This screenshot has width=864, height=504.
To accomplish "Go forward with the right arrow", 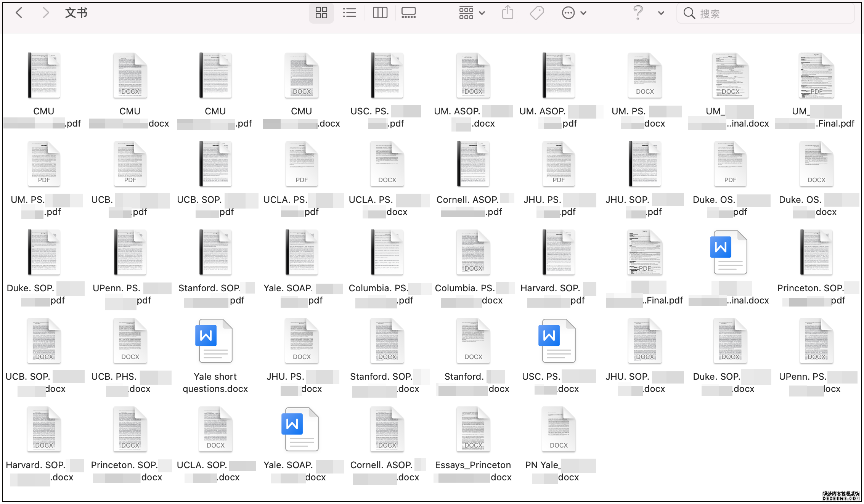I will (x=46, y=13).
